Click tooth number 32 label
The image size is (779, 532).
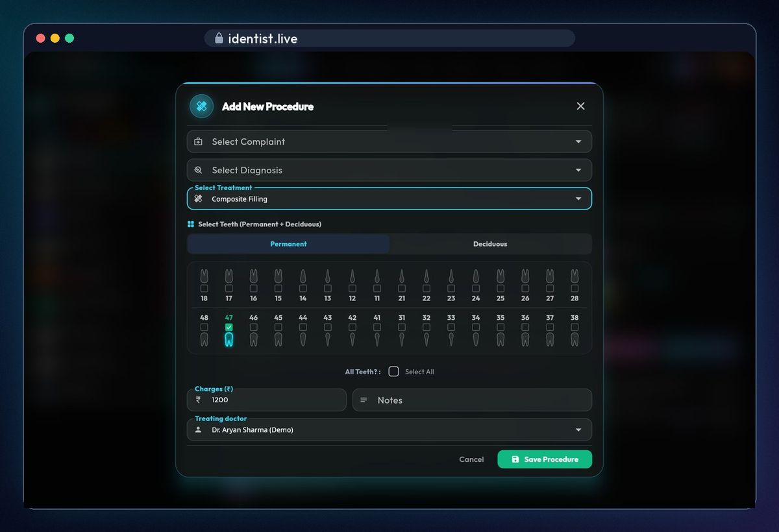click(x=427, y=318)
